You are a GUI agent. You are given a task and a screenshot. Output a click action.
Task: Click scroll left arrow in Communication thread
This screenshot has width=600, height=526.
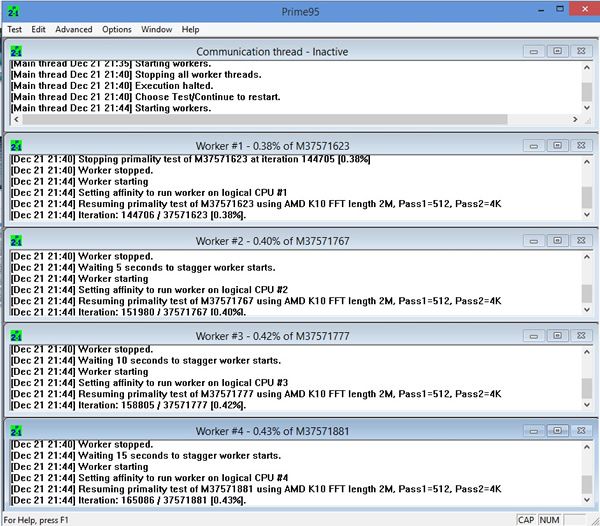[16, 119]
